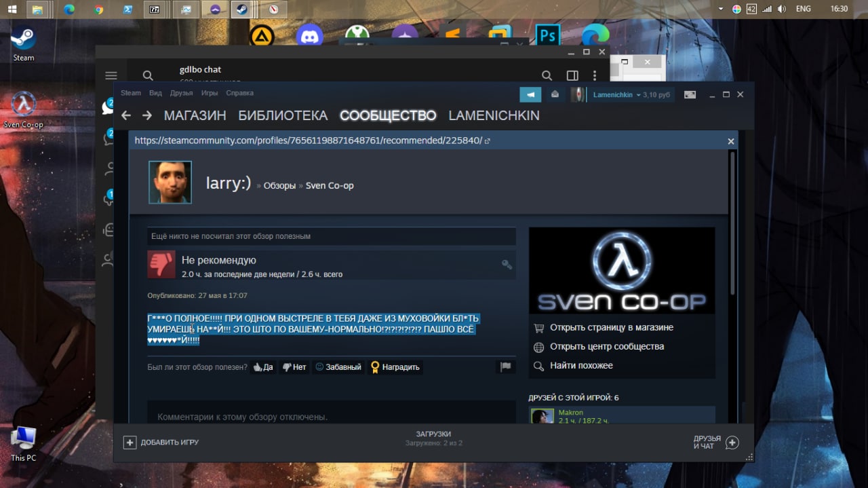Click ДОБАВИТЬ ИГРУ at bottom left
This screenshot has height=488, width=868.
(161, 443)
